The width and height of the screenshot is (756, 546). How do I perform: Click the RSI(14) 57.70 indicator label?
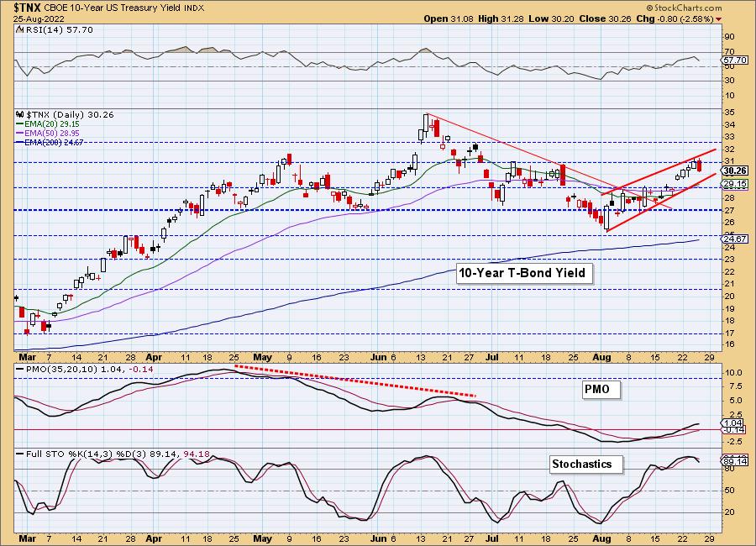pyautogui.click(x=58, y=30)
